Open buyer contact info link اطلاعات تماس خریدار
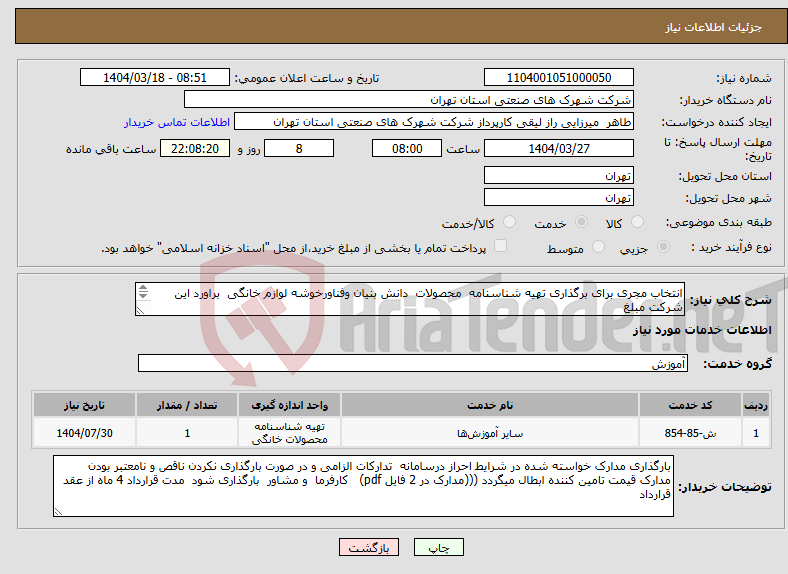Viewport: 788px width, 574px height. pyautogui.click(x=177, y=122)
